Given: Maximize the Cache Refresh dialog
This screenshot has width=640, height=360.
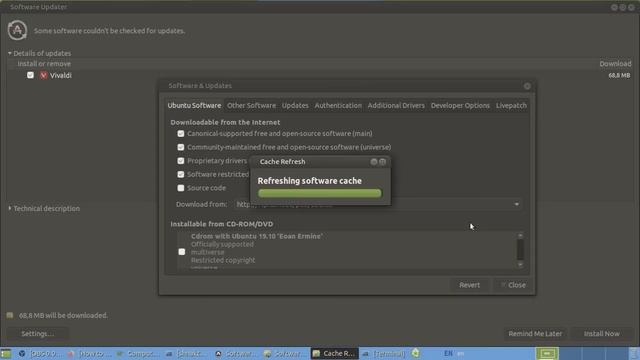Looking at the screenshot, I should [382, 162].
